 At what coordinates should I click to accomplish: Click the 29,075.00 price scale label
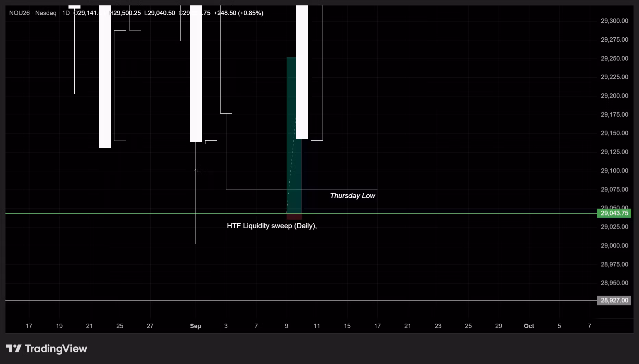[614, 190]
